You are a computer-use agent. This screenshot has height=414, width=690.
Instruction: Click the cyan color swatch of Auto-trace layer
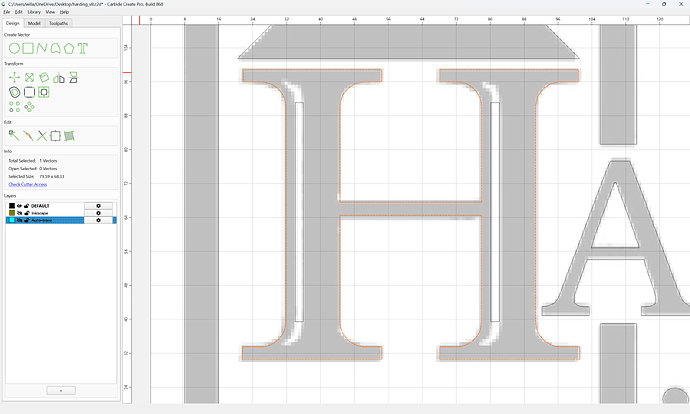tap(12, 220)
